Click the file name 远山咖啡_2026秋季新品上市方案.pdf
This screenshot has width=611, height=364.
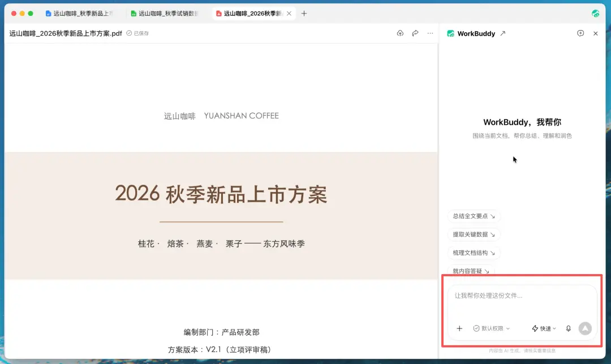pyautogui.click(x=66, y=33)
